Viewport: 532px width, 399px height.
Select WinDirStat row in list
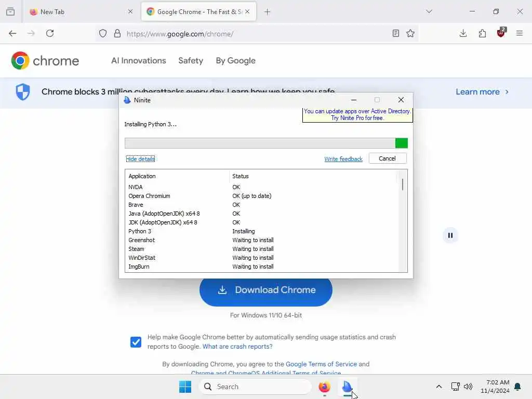[x=262, y=258]
